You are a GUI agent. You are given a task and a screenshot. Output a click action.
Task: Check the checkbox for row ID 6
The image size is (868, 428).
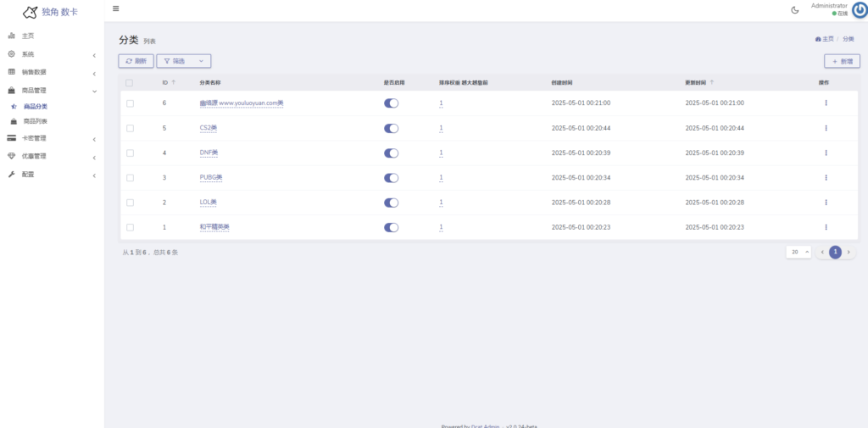point(130,103)
